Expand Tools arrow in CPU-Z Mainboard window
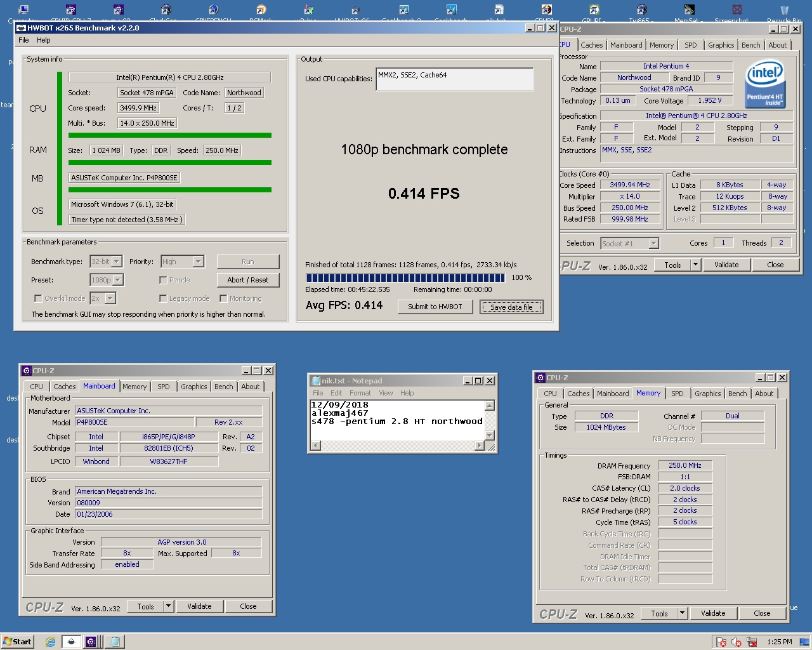812x650 pixels. 168,606
